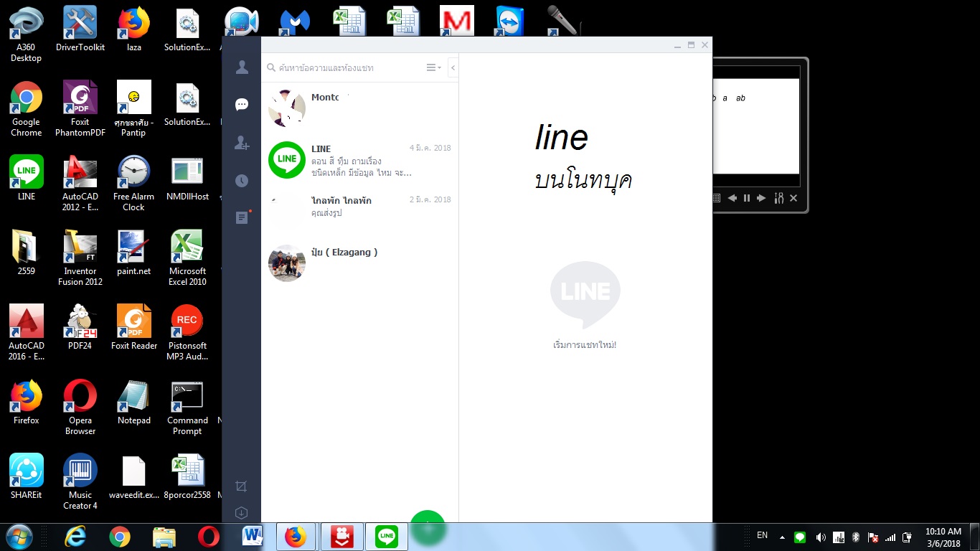Screen dimensions: 980x551
Task: Open the Firefox desktop shortcut
Action: point(27,402)
